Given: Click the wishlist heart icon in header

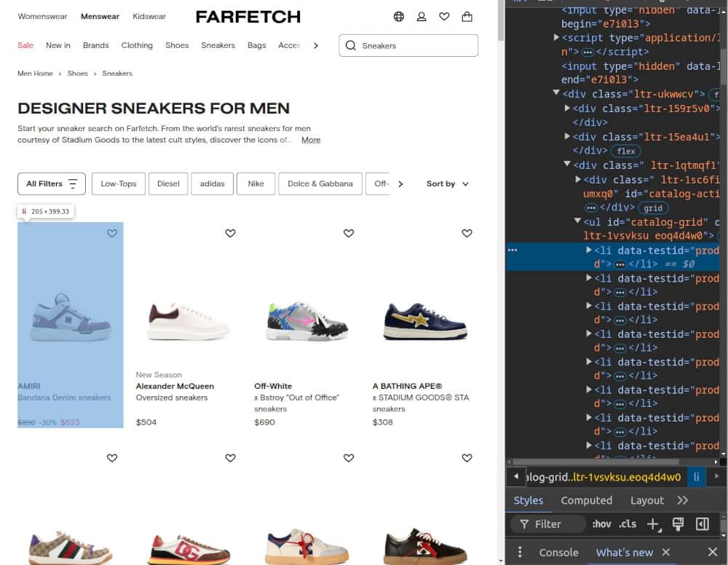Looking at the screenshot, I should click(444, 17).
